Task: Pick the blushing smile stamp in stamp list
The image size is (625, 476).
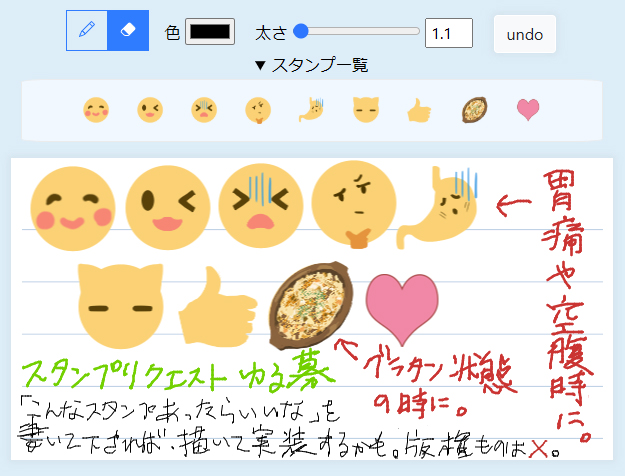Action: [x=96, y=110]
